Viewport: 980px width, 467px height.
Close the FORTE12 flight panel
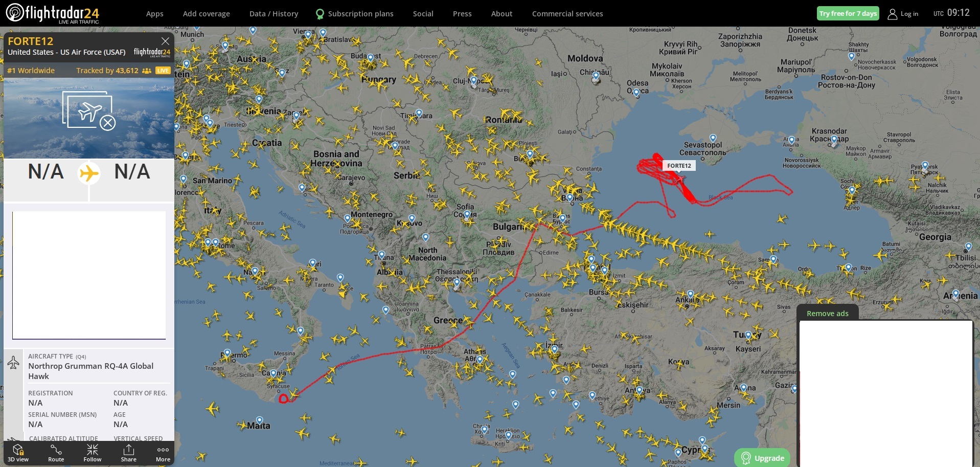pyautogui.click(x=165, y=41)
